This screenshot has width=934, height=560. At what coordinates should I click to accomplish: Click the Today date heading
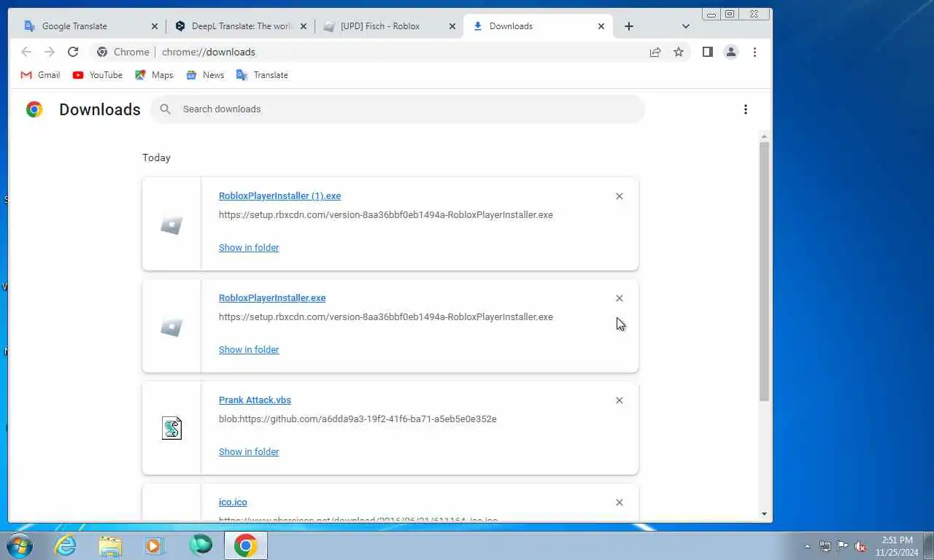click(x=156, y=157)
